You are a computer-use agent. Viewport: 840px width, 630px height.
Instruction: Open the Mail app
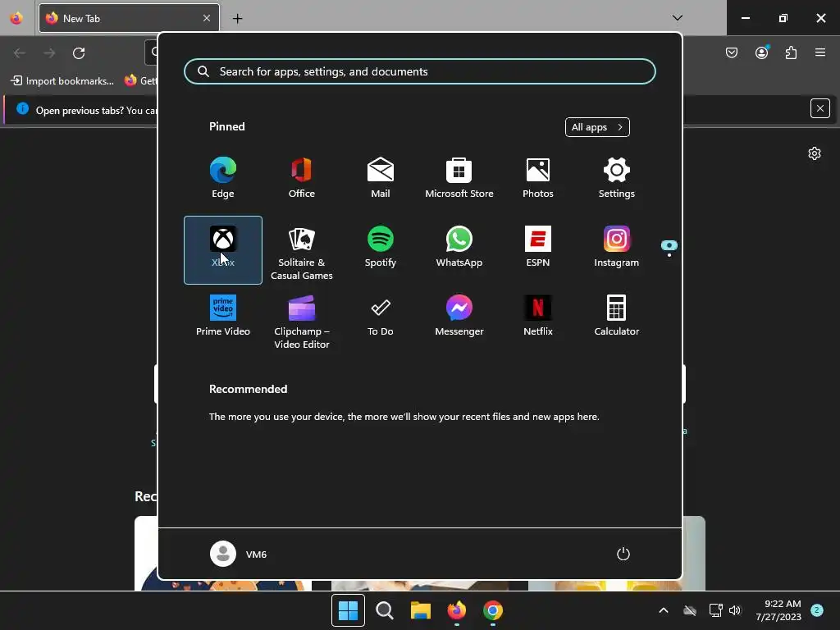(381, 178)
